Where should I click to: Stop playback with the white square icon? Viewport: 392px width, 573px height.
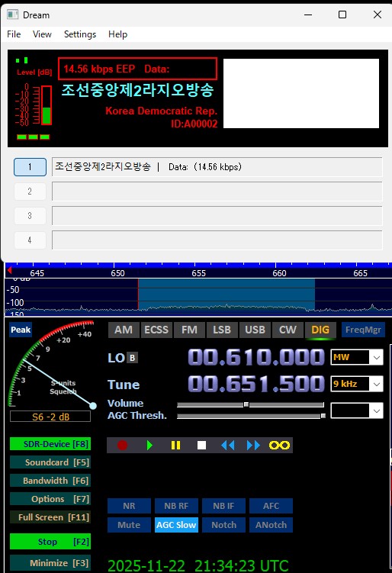[x=201, y=445]
